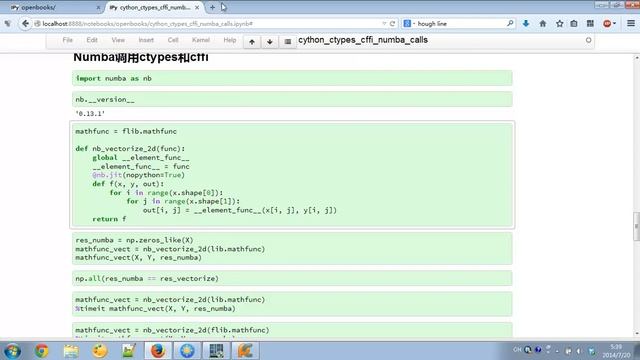
Task: Open the Adblock extension icon
Action: tap(607, 24)
